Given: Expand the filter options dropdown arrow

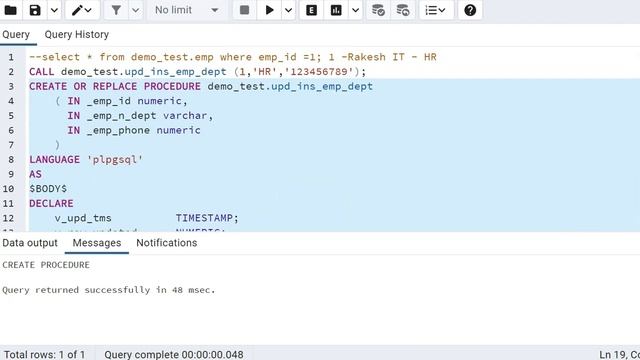Looking at the screenshot, I should [136, 10].
